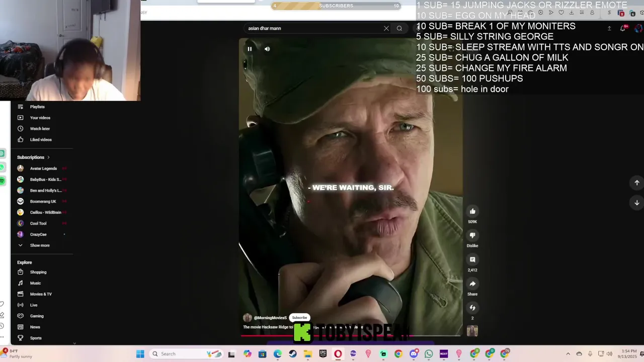644x362 pixels.
Task: Click the Spotify icon in browser sidebar
Action: tap(2, 180)
